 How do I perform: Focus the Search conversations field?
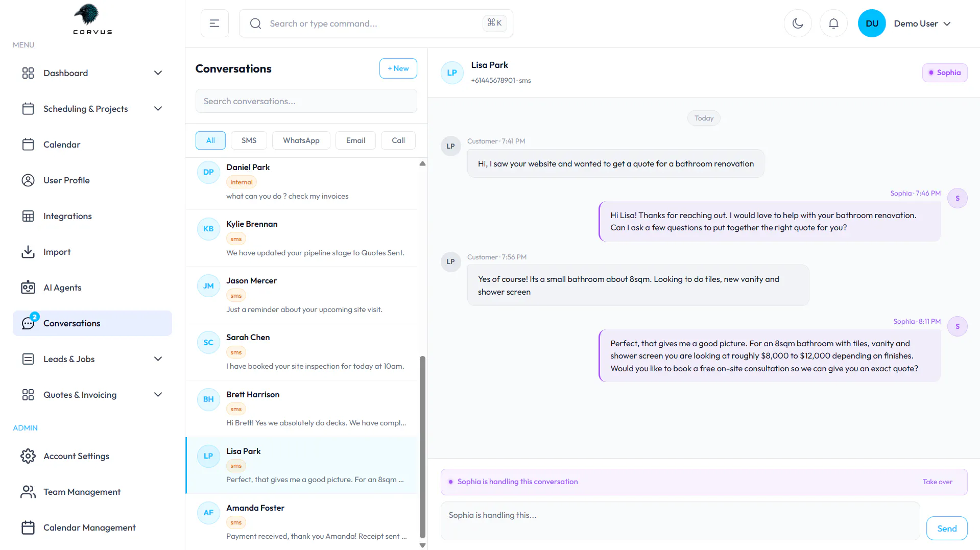point(306,101)
